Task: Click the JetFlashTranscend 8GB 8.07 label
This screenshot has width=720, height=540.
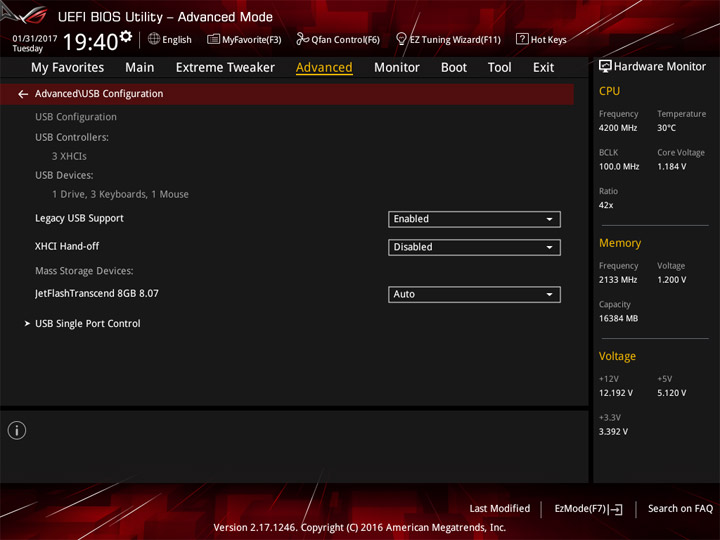Action: [x=97, y=293]
